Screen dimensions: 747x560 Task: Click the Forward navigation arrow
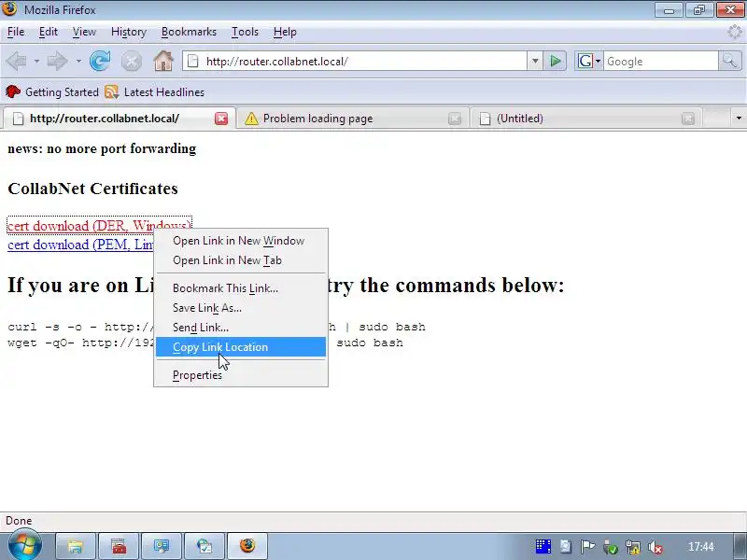[x=57, y=61]
